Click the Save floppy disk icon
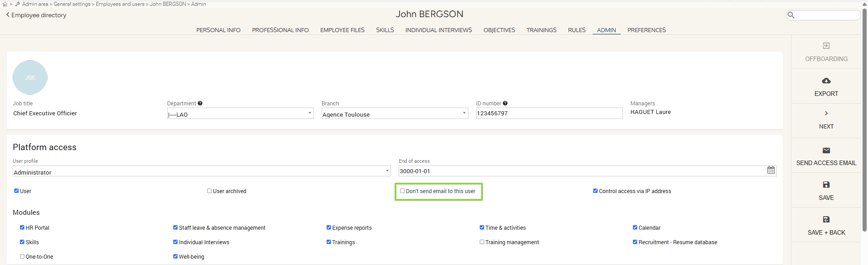The height and width of the screenshot is (265, 868). coord(826,185)
